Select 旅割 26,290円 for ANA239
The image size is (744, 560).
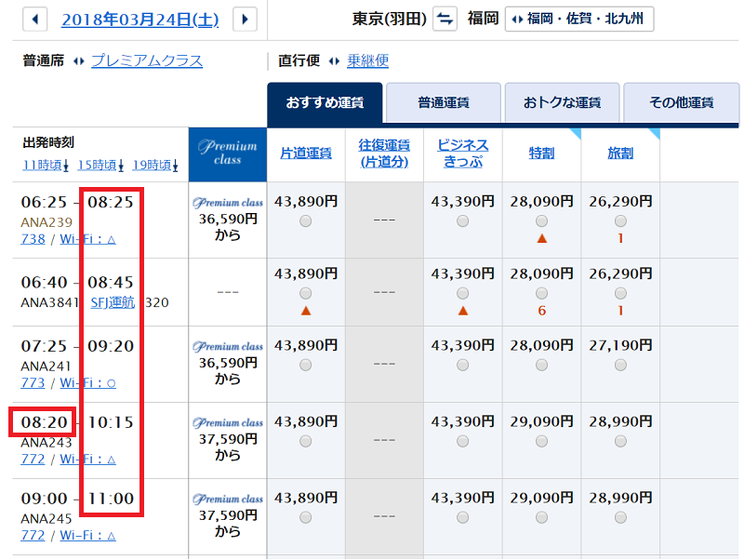[620, 221]
